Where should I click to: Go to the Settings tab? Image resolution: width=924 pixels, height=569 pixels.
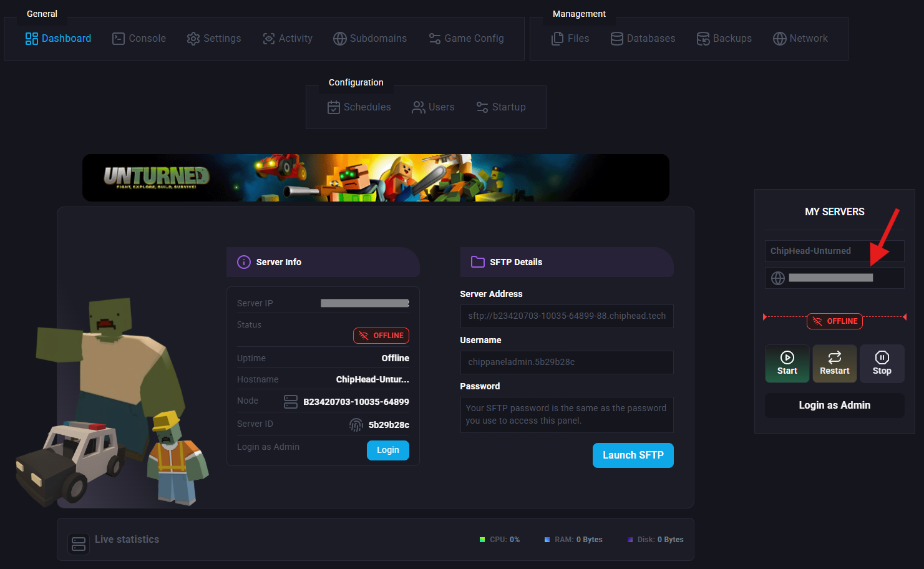[214, 39]
